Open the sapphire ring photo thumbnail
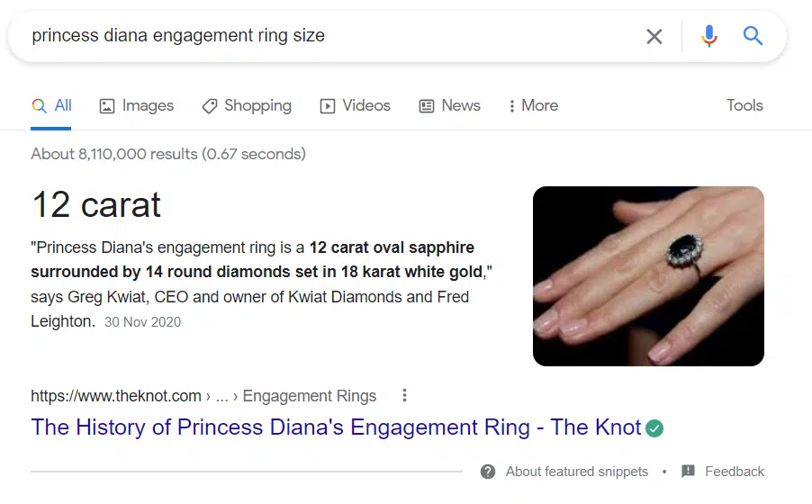Viewport: 812px width, 504px height. click(x=648, y=275)
